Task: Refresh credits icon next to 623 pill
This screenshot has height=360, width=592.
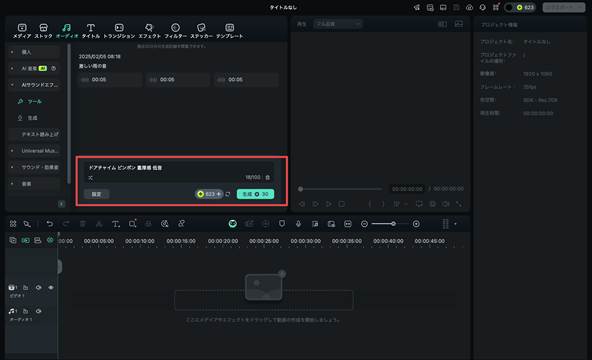Action: [228, 194]
